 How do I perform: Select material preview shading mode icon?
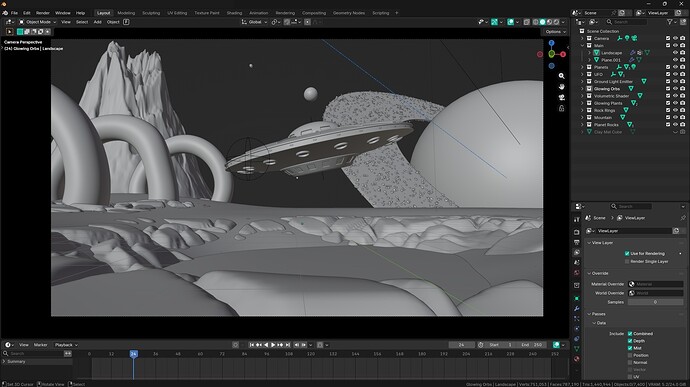[x=549, y=22]
